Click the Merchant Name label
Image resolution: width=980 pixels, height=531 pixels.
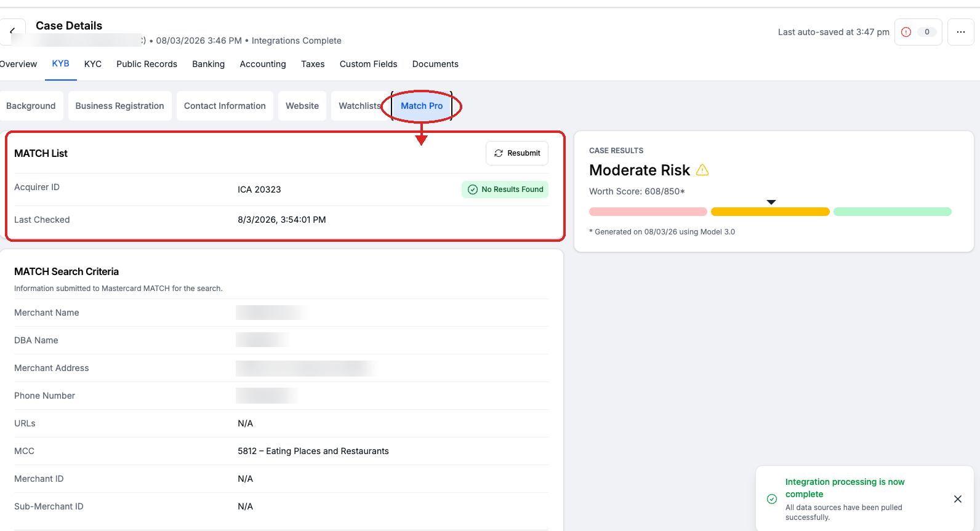[x=47, y=313]
